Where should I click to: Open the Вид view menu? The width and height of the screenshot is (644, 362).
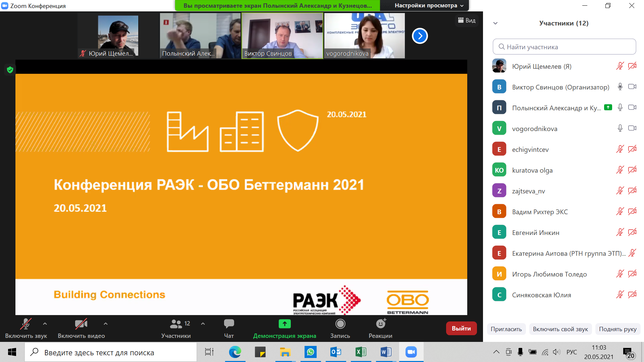467,20
